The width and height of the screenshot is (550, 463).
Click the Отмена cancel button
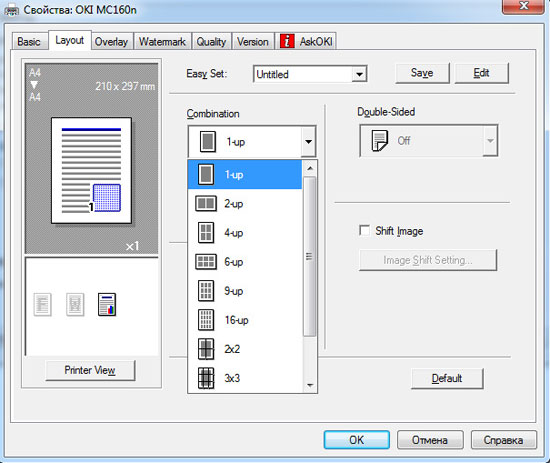click(430, 440)
